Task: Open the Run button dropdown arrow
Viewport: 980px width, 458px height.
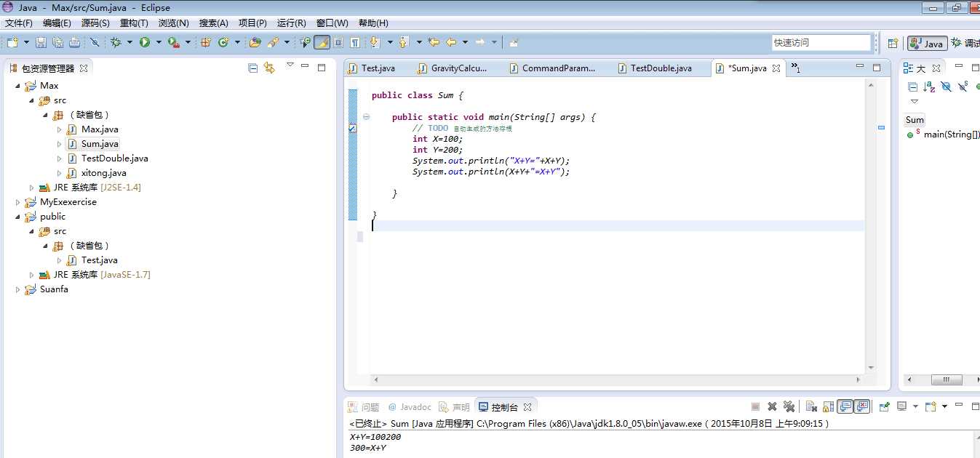Action: 158,43
